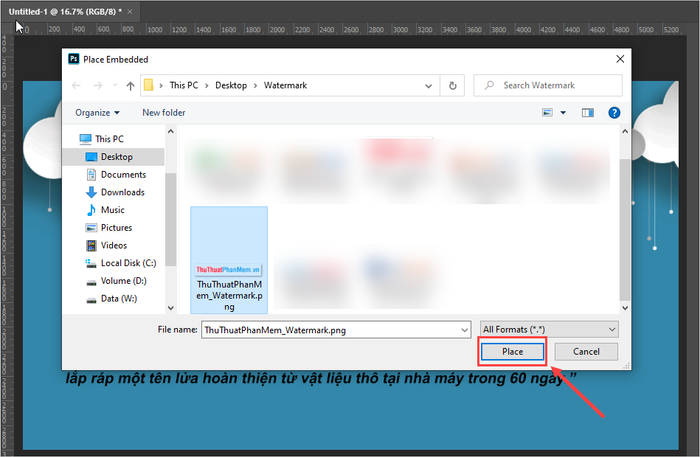Click navigation pane scroll up arrow
700x457 pixels.
point(171,131)
